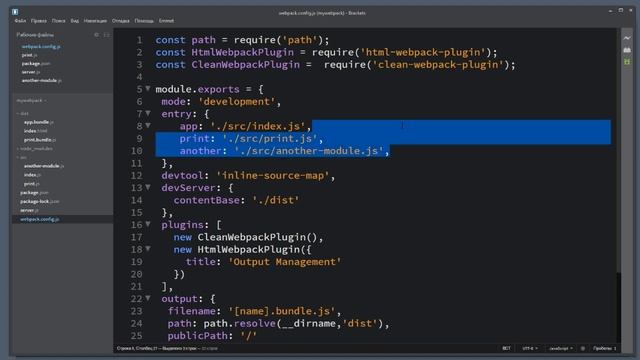Open the Отладка menu
The height and width of the screenshot is (360, 640).
click(x=120, y=20)
